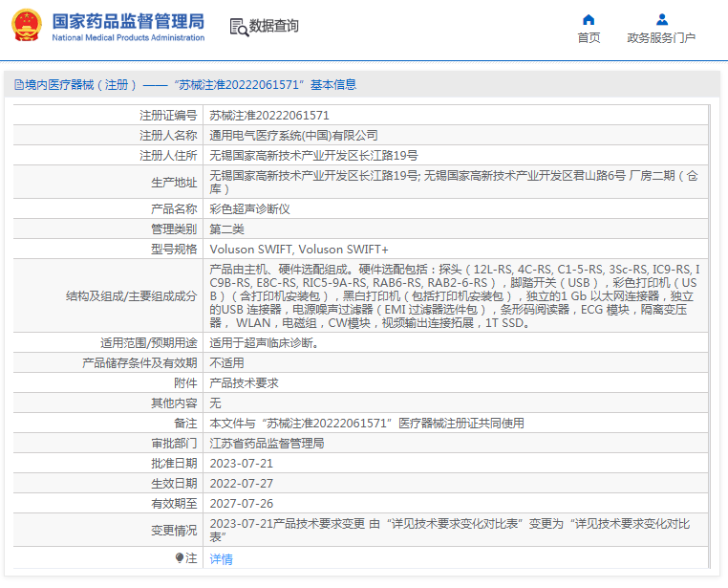Open the 详情 link
Screen dimensions: 728x588
tap(221, 558)
